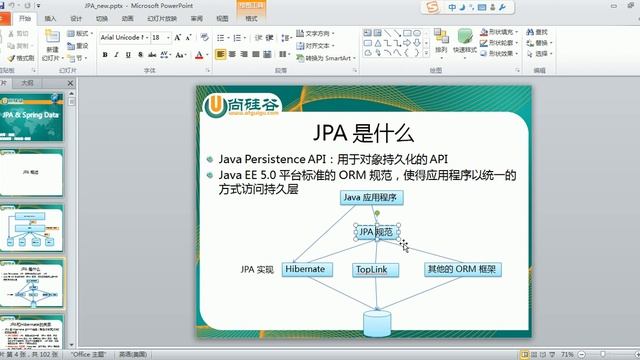Insert a text box from shapes gallery

click(368, 33)
